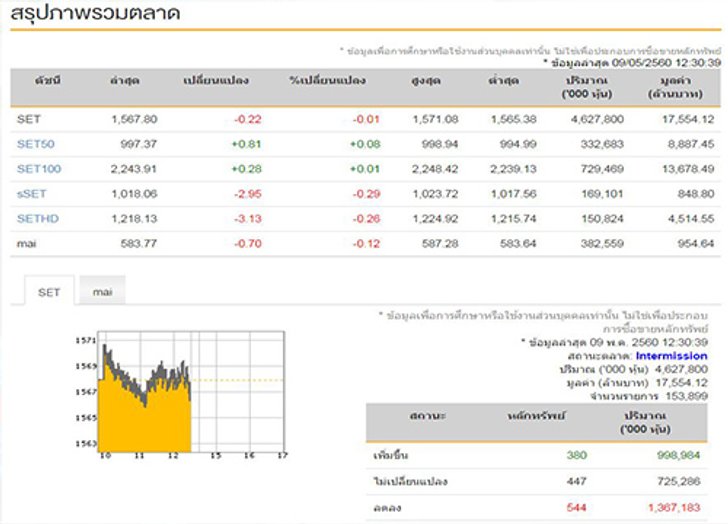Select SET100 volume 729,469
Viewport: 728px width, 524px height.
[602, 169]
